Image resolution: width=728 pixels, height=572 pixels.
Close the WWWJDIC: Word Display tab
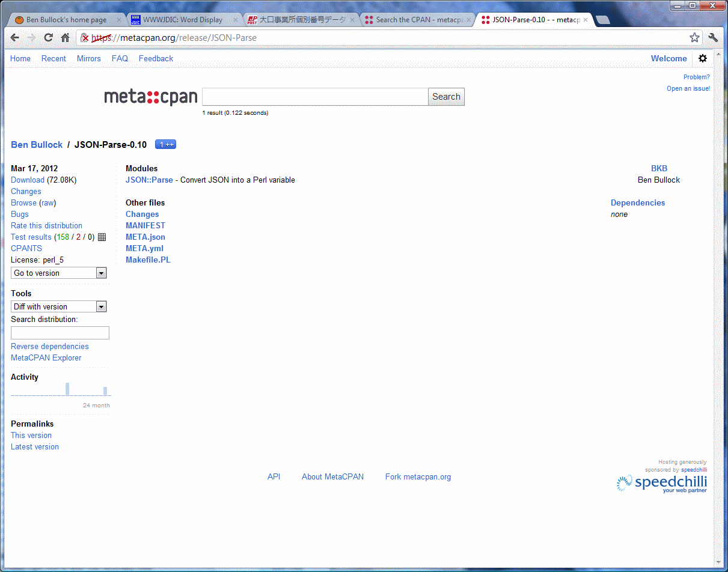pos(235,20)
